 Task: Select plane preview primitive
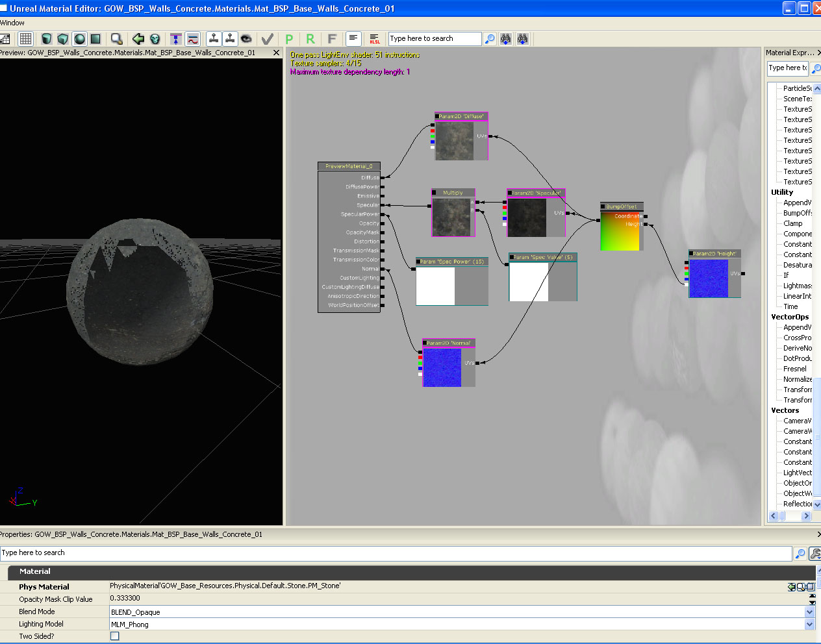point(95,39)
